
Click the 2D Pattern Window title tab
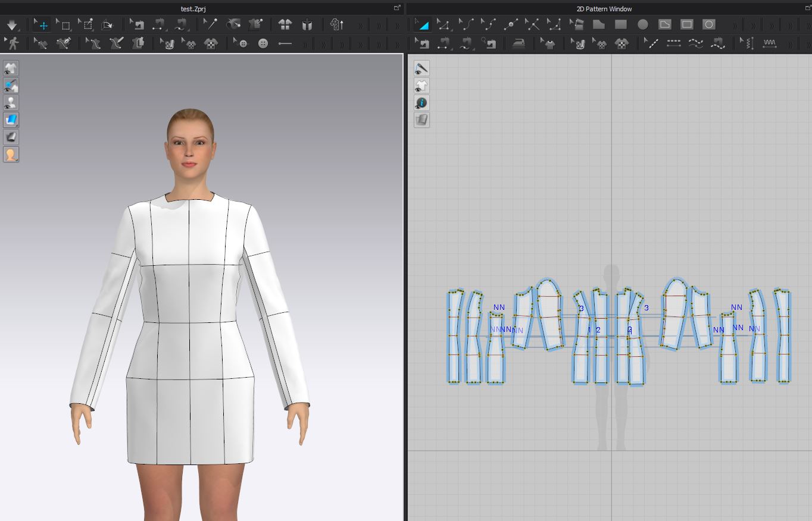[604, 9]
